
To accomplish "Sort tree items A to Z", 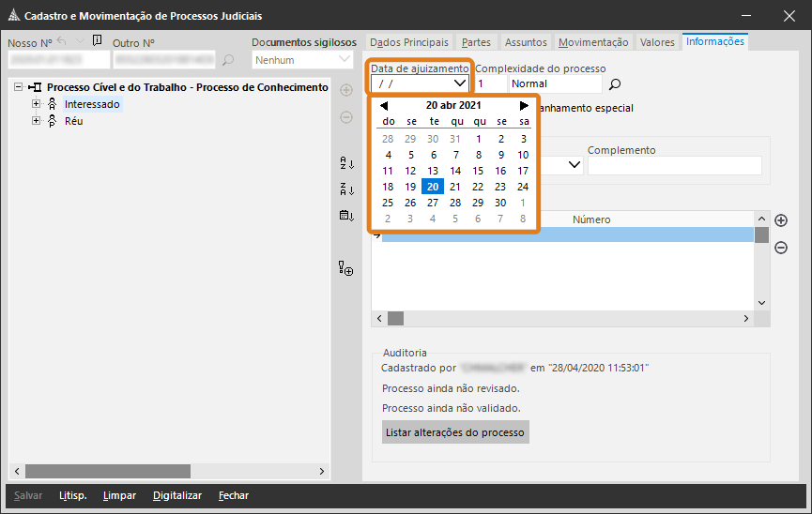I will click(346, 163).
